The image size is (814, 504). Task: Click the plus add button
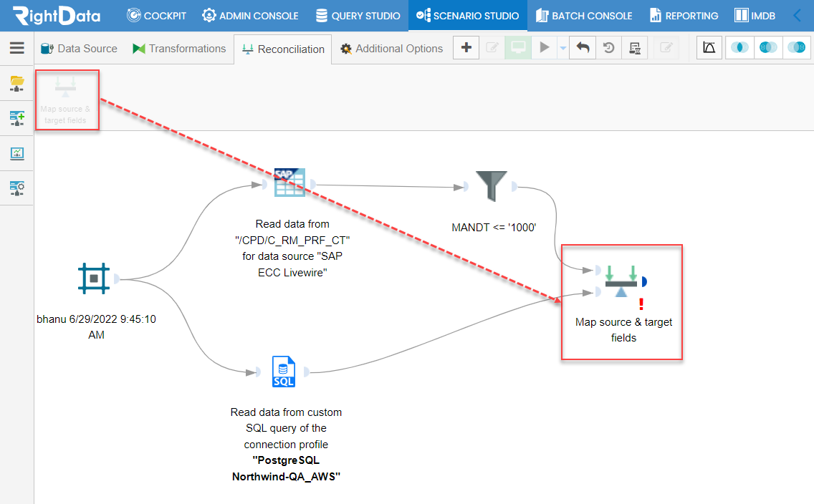pos(466,48)
